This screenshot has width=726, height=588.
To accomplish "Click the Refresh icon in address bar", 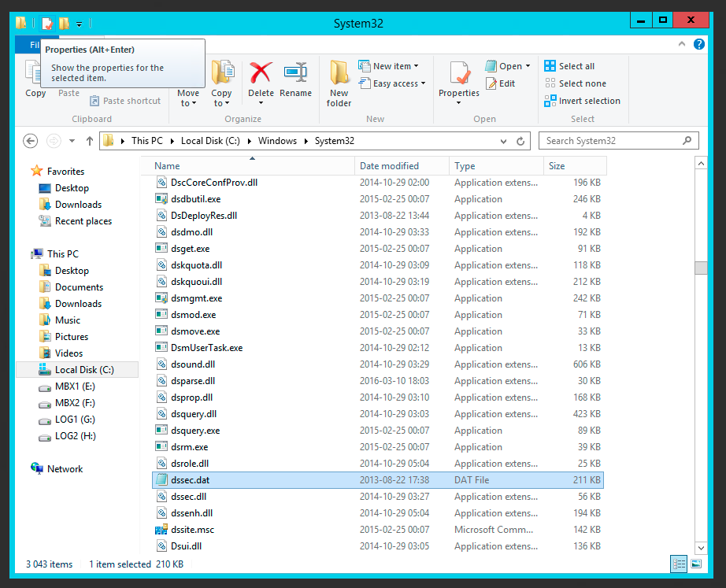I will (x=520, y=141).
